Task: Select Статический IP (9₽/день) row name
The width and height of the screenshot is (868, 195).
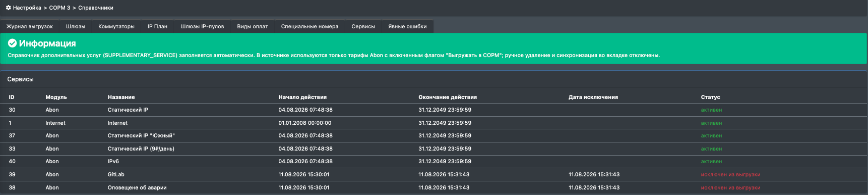Action: point(141,149)
